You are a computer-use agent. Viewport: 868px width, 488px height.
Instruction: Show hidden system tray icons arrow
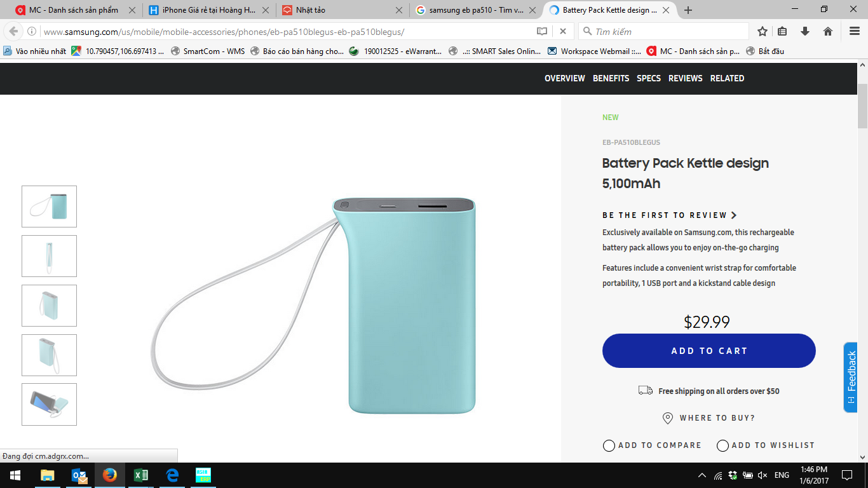(x=702, y=475)
